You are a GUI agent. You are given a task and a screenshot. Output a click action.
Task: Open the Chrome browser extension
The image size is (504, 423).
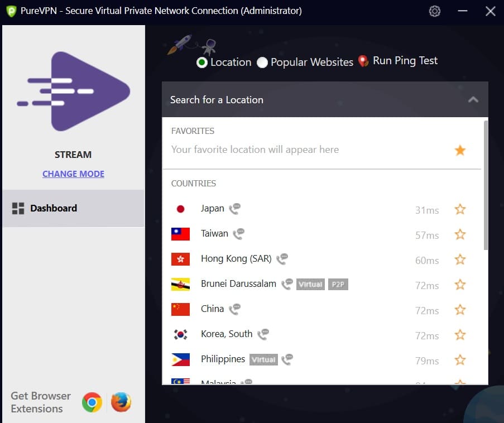tap(92, 402)
